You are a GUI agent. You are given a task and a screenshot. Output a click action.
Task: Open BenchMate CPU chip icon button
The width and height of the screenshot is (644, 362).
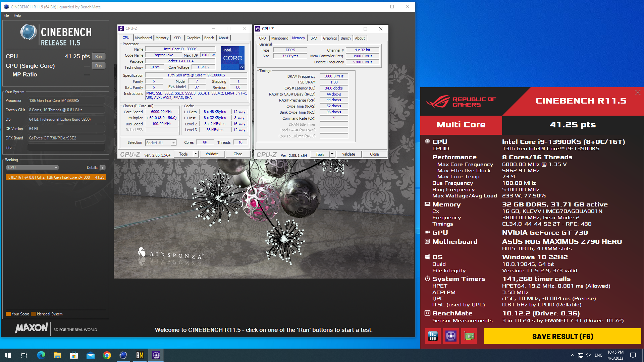click(451, 336)
